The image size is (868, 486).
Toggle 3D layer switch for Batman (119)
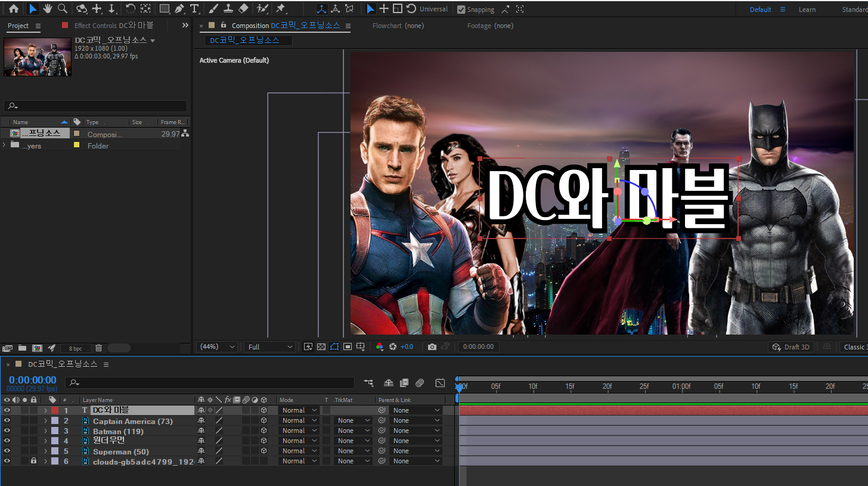(x=263, y=431)
